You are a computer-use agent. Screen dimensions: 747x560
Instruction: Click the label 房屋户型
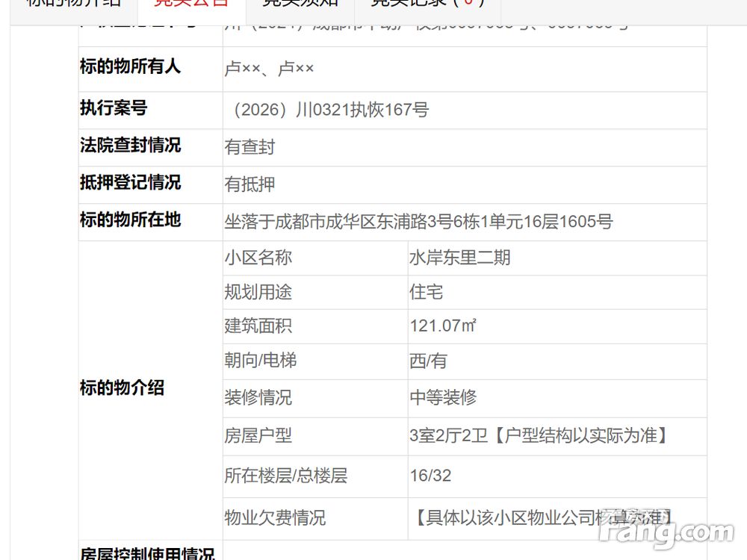pos(258,436)
